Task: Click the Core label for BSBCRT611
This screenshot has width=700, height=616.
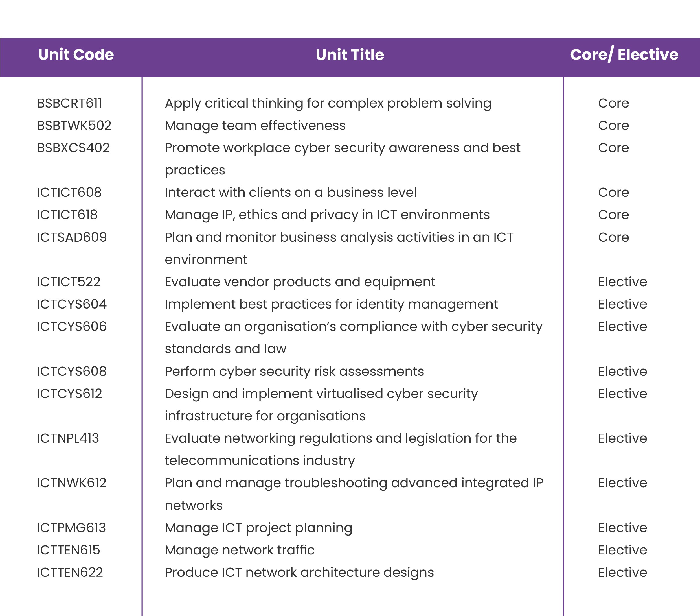Action: click(613, 103)
